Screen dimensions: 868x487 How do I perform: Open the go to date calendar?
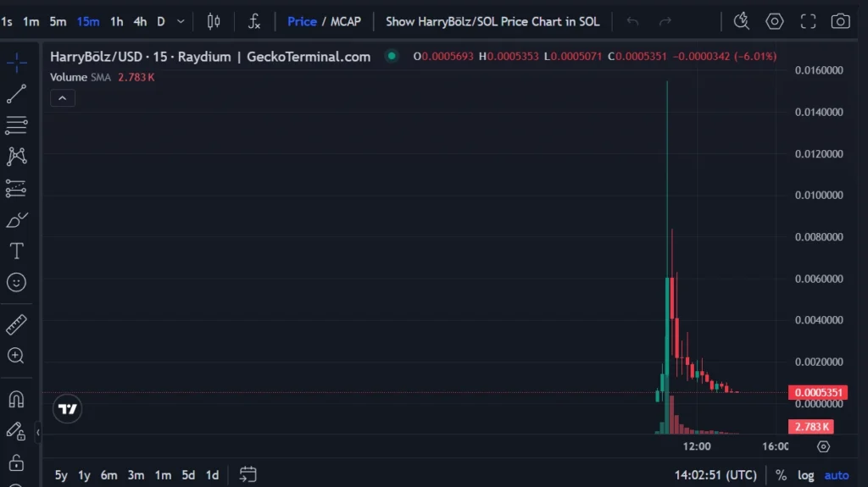[x=248, y=474]
